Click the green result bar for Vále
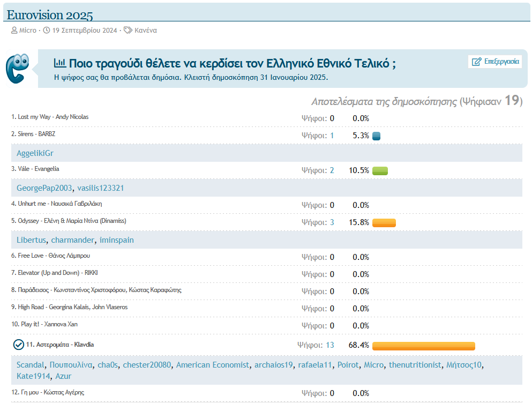 (x=380, y=171)
